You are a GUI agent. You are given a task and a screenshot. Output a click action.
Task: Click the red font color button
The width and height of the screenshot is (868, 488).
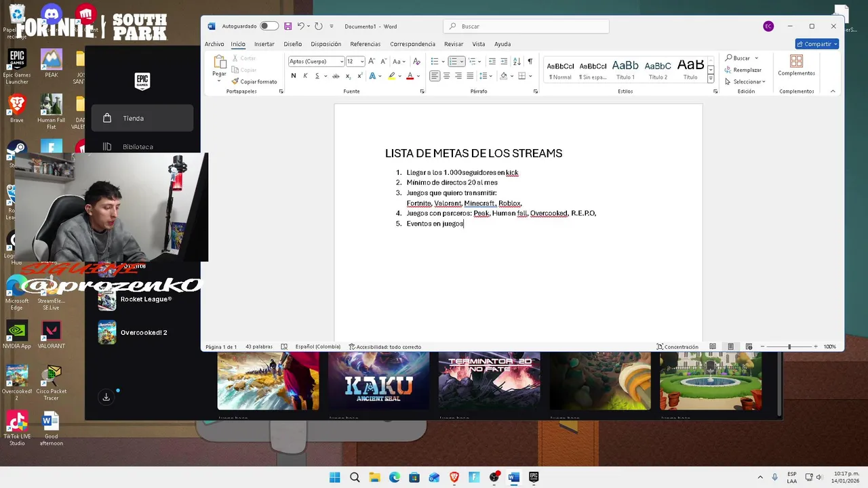coord(410,76)
